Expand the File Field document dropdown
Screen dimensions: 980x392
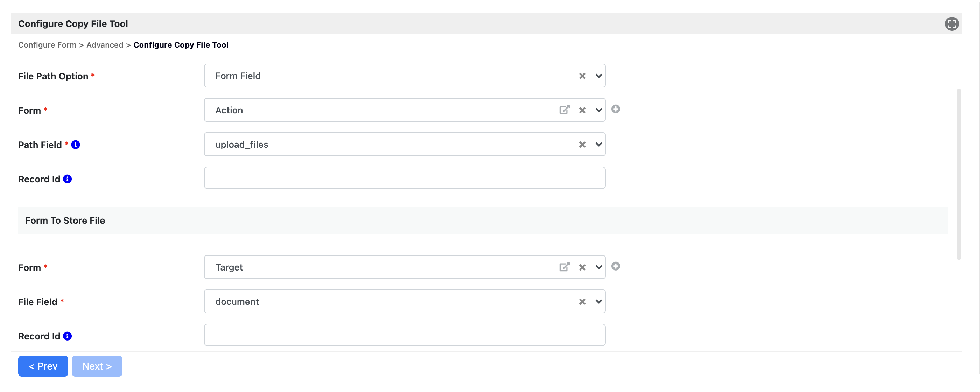click(598, 301)
